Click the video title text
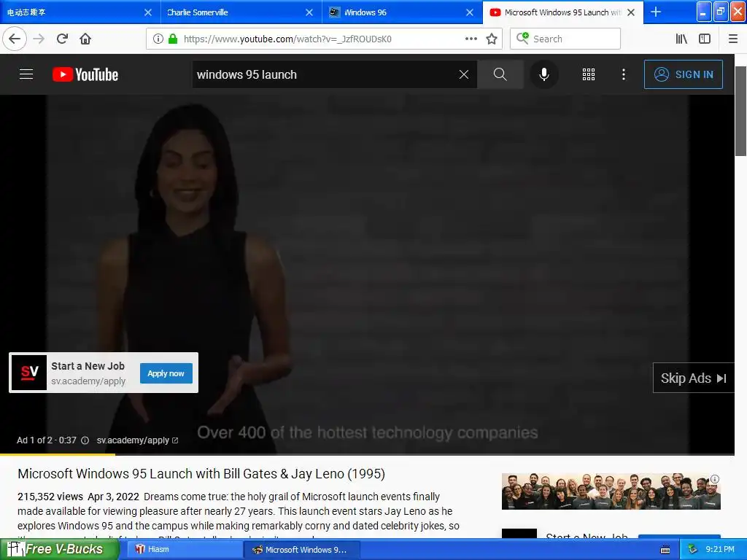This screenshot has height=560, width=747. (x=201, y=474)
